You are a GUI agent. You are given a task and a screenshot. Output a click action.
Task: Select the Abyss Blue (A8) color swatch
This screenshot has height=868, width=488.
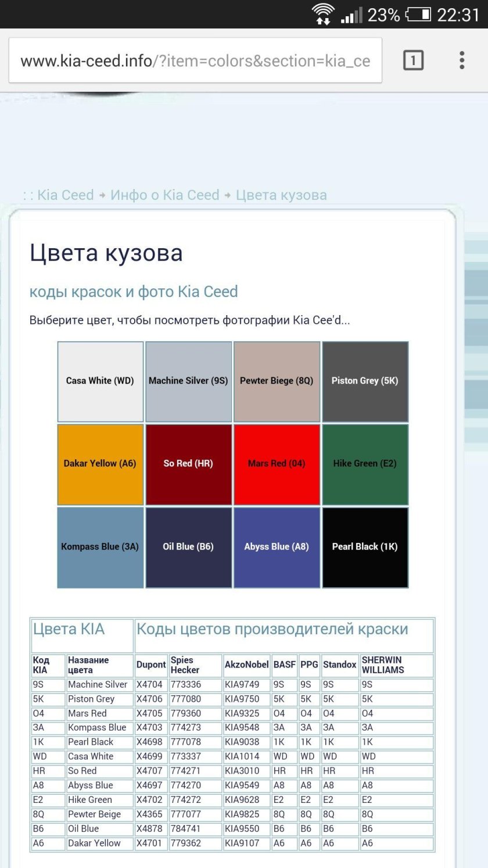(x=277, y=546)
